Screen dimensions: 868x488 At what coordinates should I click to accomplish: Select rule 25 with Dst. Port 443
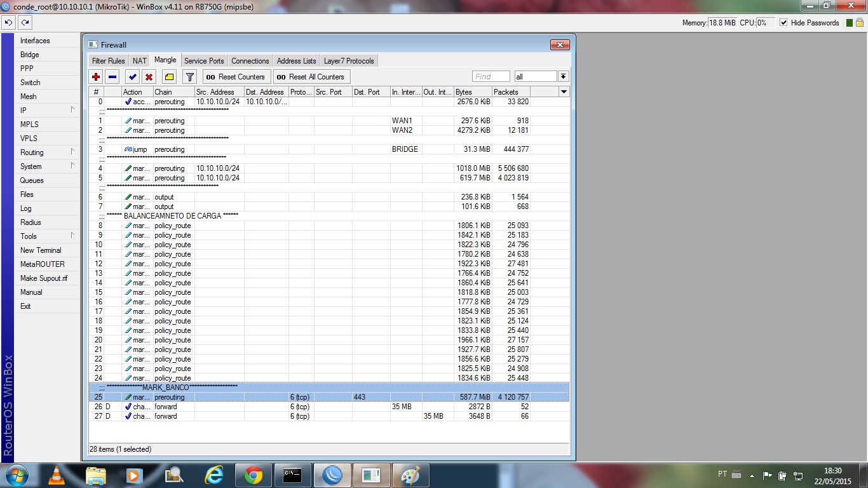(329, 397)
